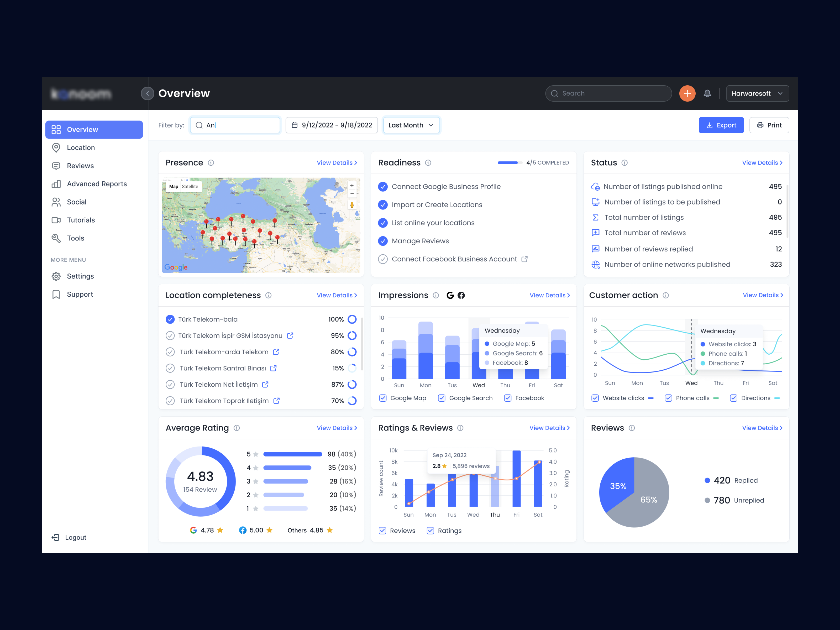Click the plus button in the header

point(687,93)
